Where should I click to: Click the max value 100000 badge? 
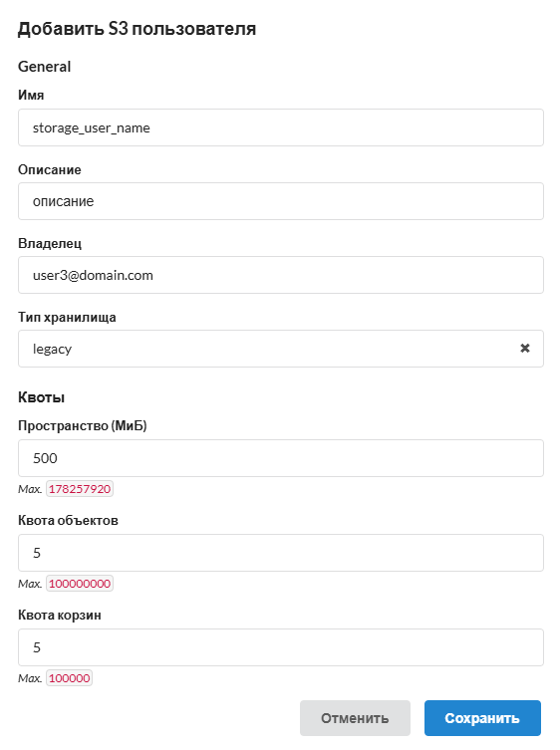[x=69, y=678]
